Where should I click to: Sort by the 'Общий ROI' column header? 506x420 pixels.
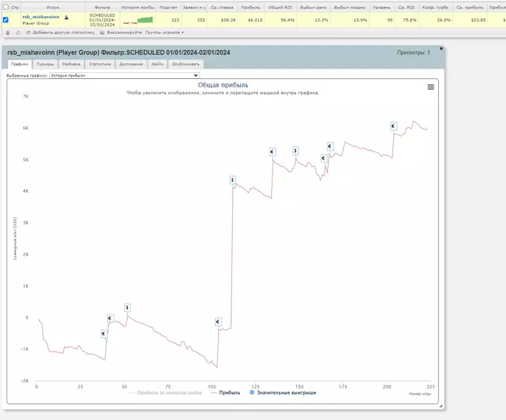pos(280,7)
